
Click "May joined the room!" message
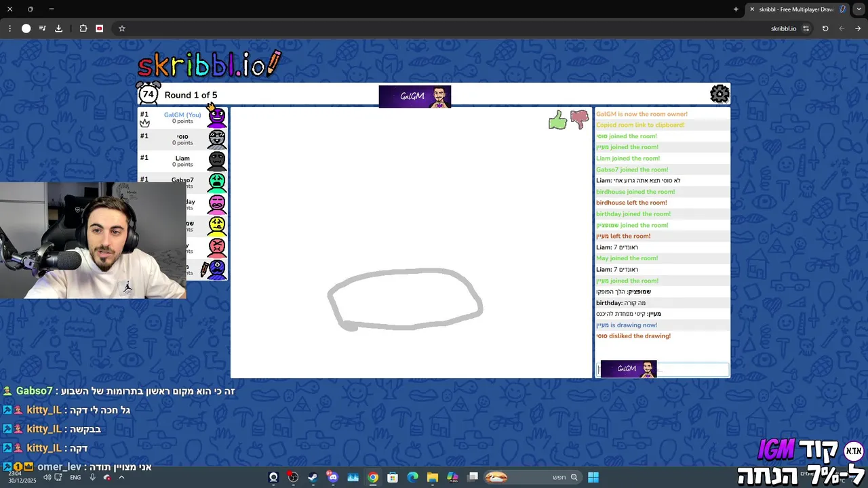click(627, 258)
